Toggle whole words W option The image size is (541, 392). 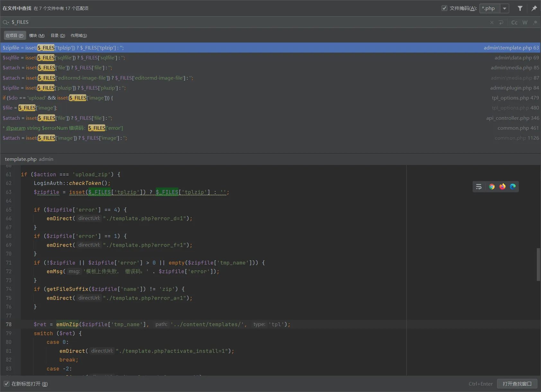click(x=525, y=22)
